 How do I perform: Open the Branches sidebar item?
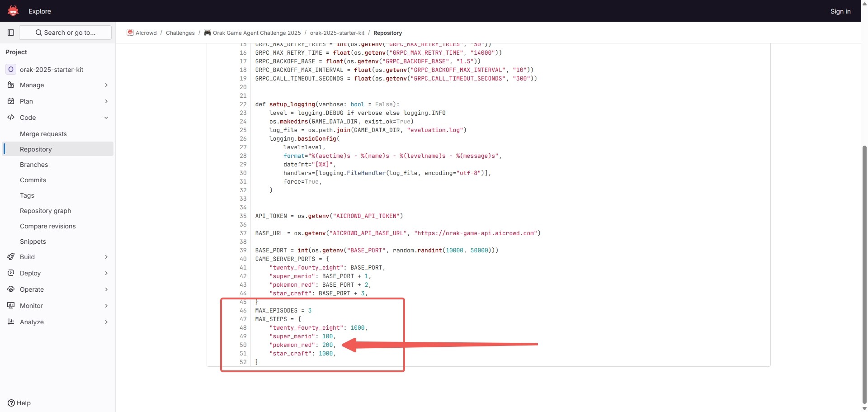34,165
